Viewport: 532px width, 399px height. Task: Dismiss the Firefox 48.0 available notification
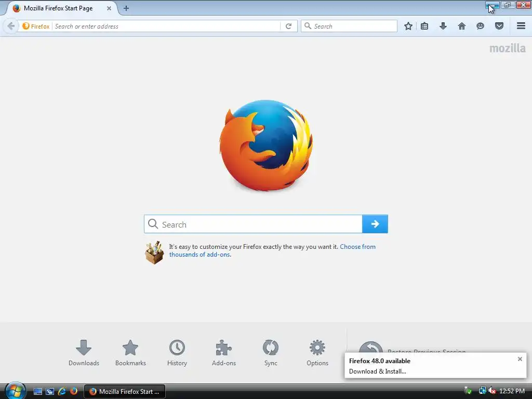click(520, 359)
